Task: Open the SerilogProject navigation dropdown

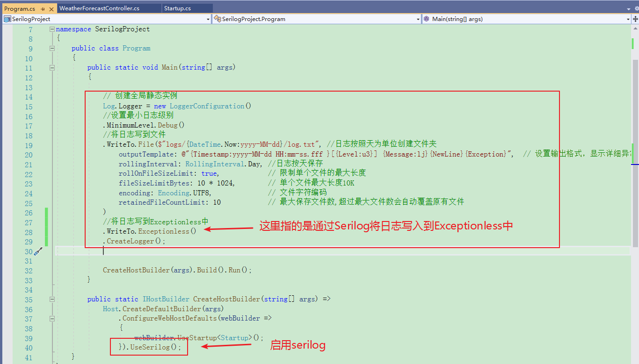Action: (x=208, y=19)
